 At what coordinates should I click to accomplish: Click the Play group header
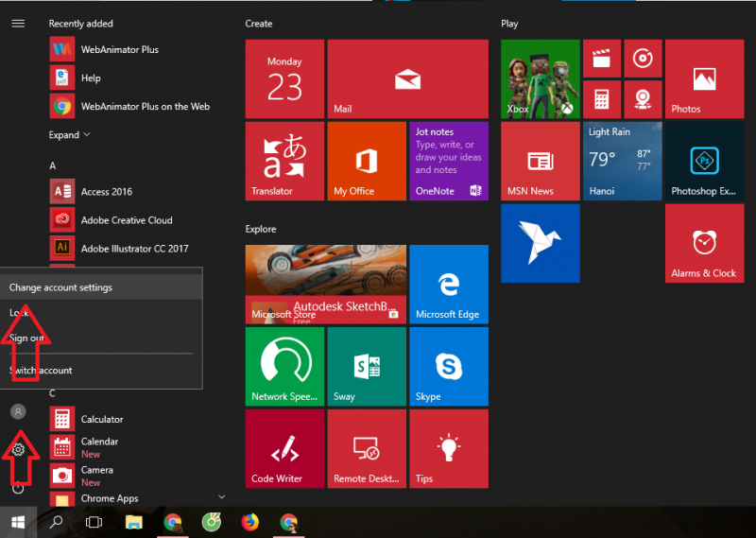pos(509,24)
